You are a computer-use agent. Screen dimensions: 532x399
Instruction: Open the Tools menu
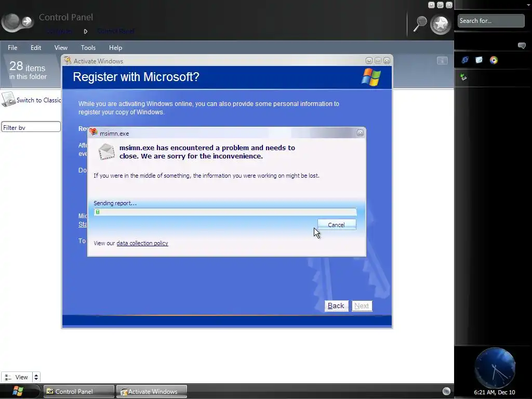click(88, 48)
